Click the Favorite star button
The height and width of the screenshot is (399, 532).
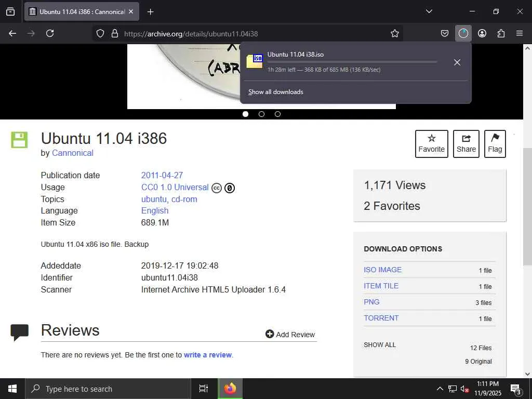pyautogui.click(x=432, y=144)
